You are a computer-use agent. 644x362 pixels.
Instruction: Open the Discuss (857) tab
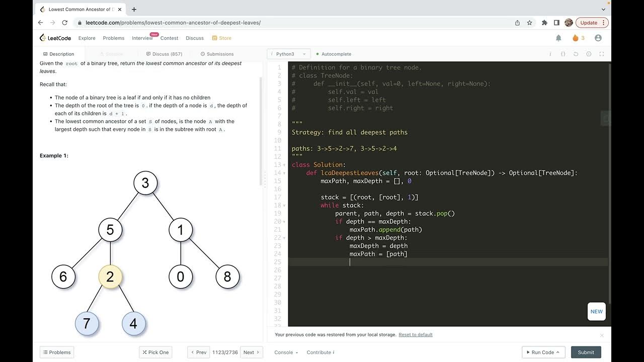pyautogui.click(x=164, y=54)
